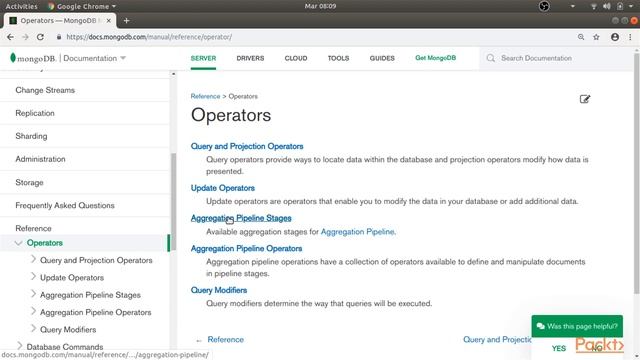640x360 pixels.
Task: Open Administration in sidebar
Action: coord(40,159)
